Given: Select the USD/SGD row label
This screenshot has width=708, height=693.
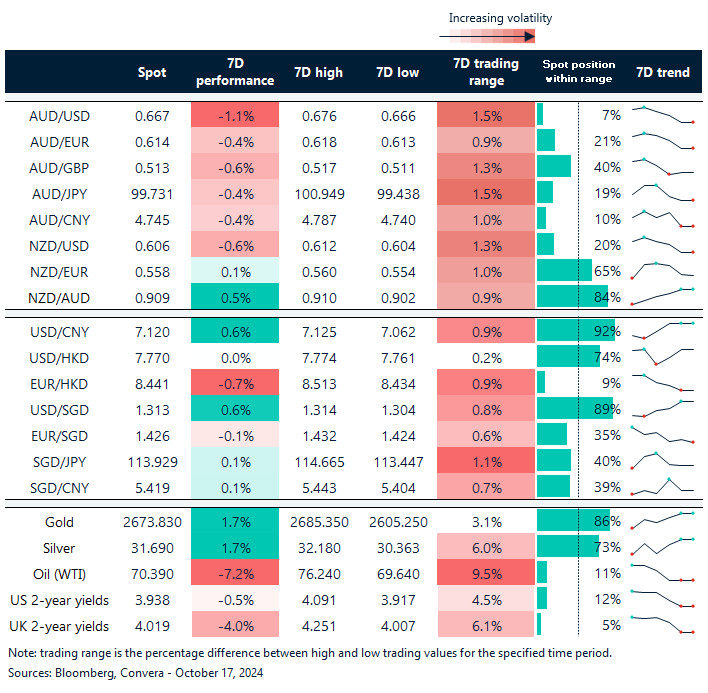Looking at the screenshot, I should click(59, 410).
